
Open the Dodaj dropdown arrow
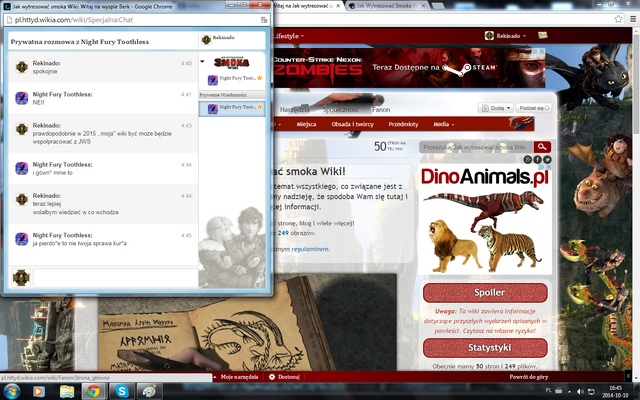coord(509,108)
